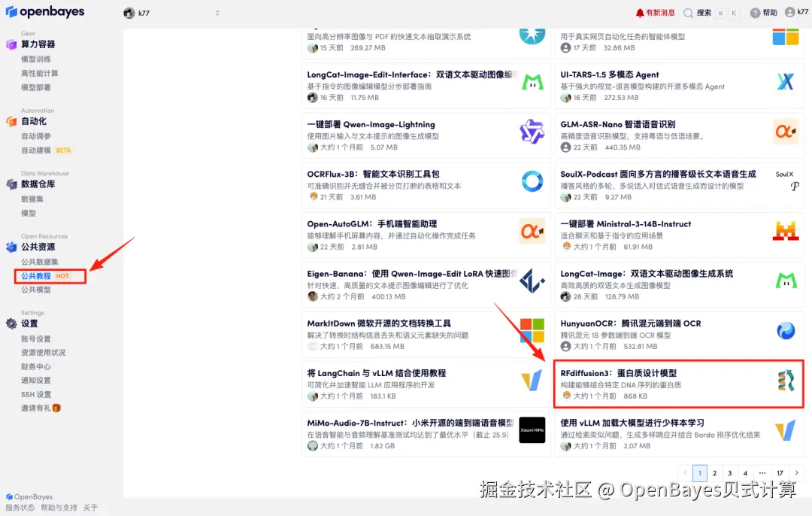
Task: Click Open-AutoGLM orange logo icon
Action: pos(532,231)
